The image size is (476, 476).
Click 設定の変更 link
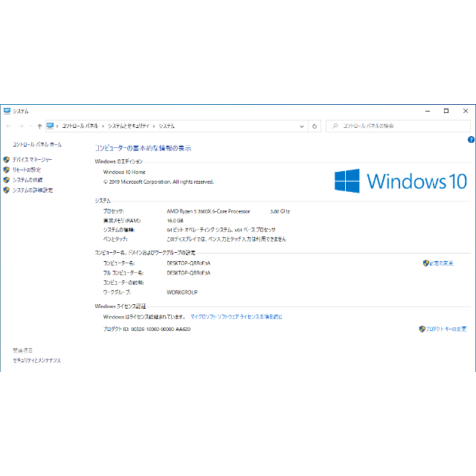tap(441, 263)
